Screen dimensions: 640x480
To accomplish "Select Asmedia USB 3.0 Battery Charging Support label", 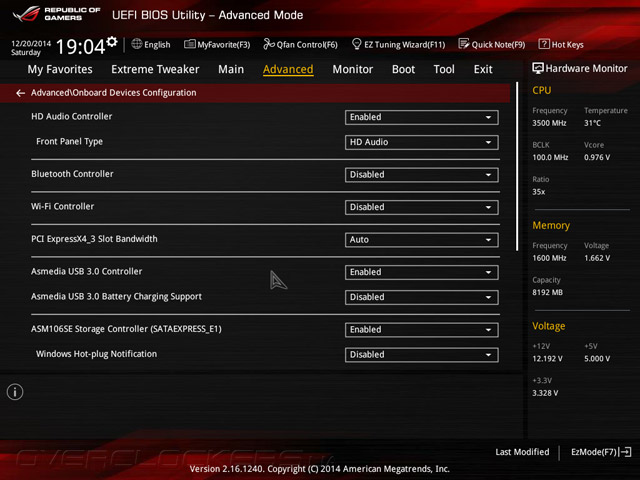I will 116,296.
